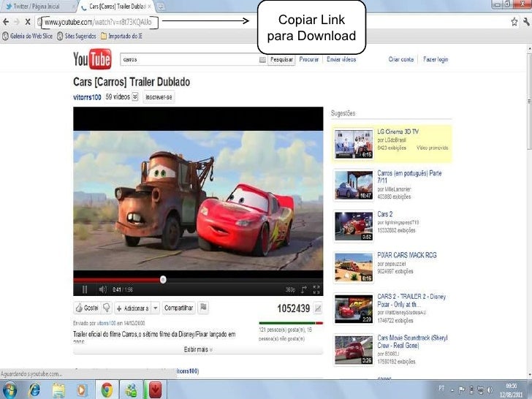532x399 pixels.
Task: Pause the Cars trailer video
Action: 85,289
